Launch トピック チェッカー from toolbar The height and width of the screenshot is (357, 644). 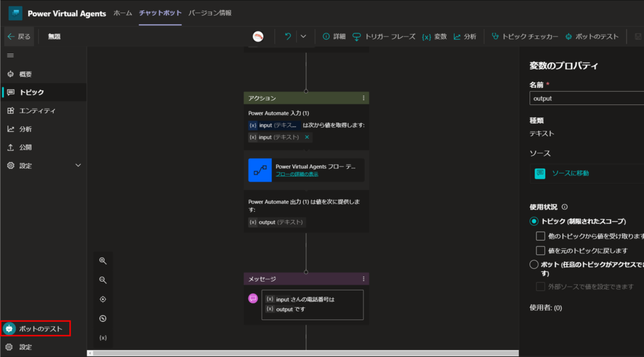coord(525,36)
